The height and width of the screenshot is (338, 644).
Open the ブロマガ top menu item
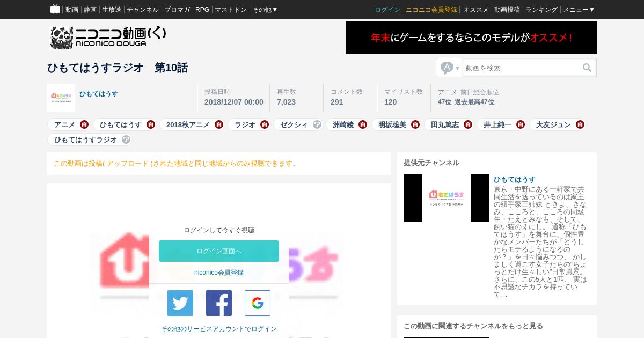click(177, 10)
